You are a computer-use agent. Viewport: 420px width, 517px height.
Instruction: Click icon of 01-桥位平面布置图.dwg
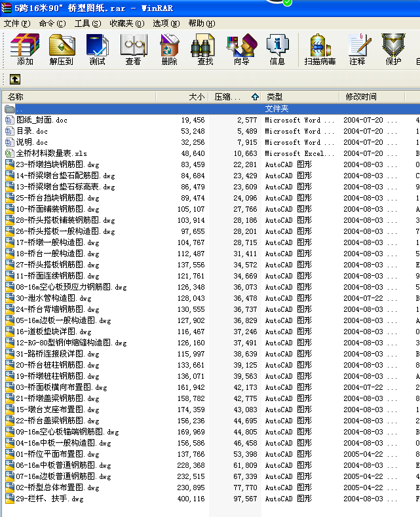10,454
